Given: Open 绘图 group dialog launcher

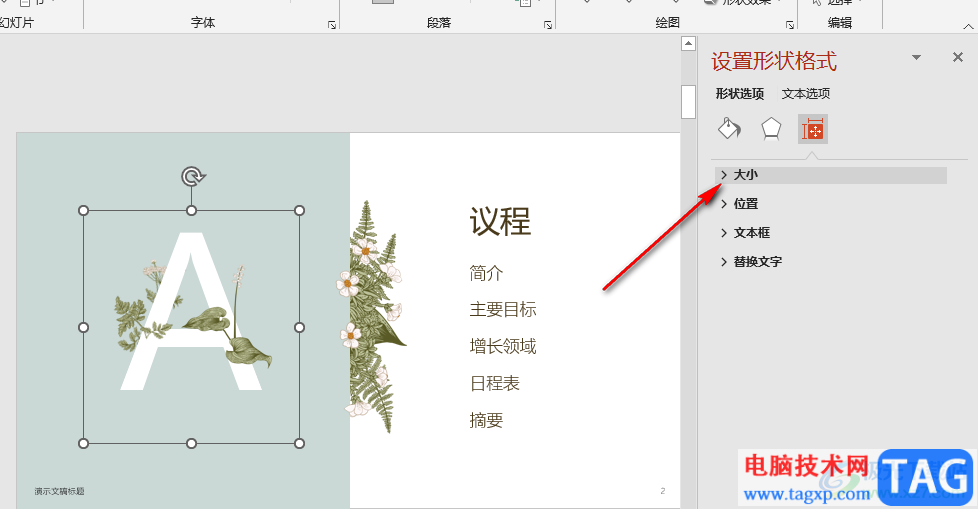Looking at the screenshot, I should [x=790, y=25].
